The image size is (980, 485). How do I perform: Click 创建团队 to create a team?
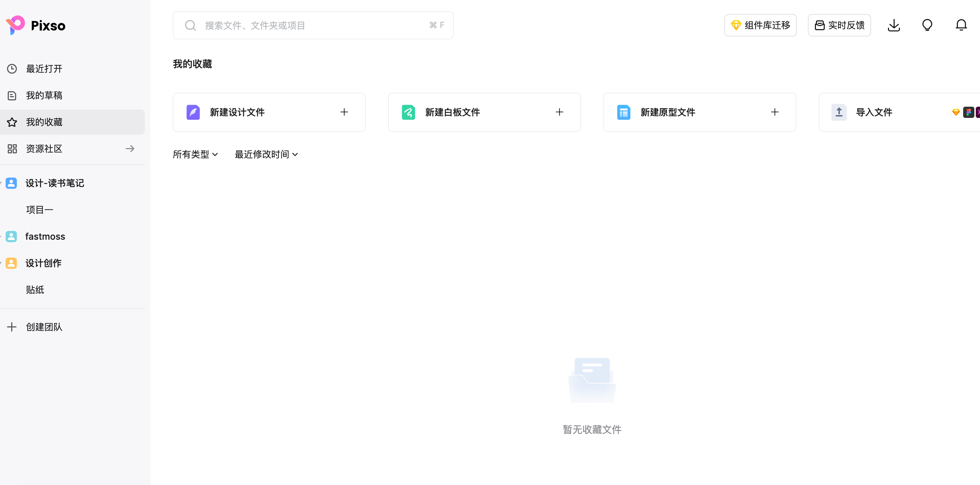click(44, 327)
